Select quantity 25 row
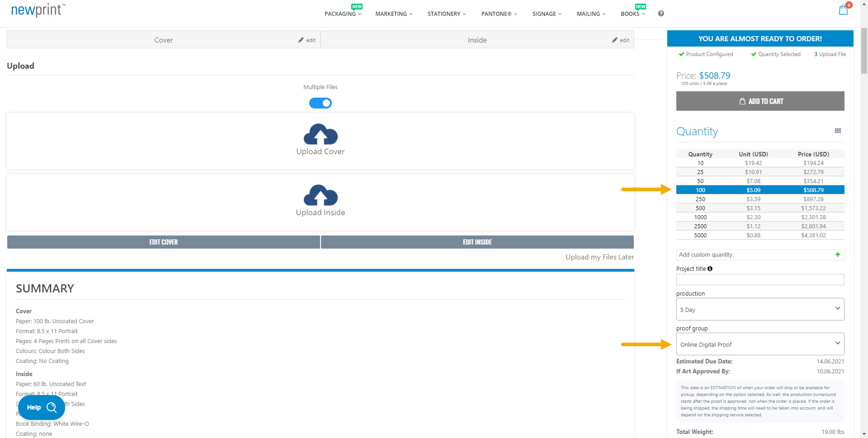 pos(760,172)
